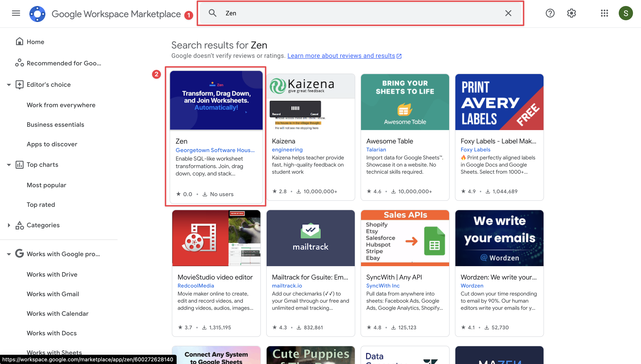Image resolution: width=641 pixels, height=364 pixels.
Task: Collapse the Editor's choice section
Action: (x=9, y=85)
